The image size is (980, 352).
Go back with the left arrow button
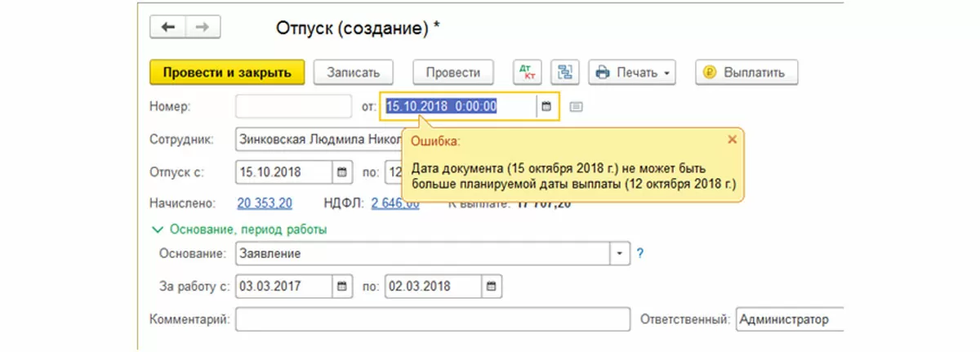(x=168, y=27)
